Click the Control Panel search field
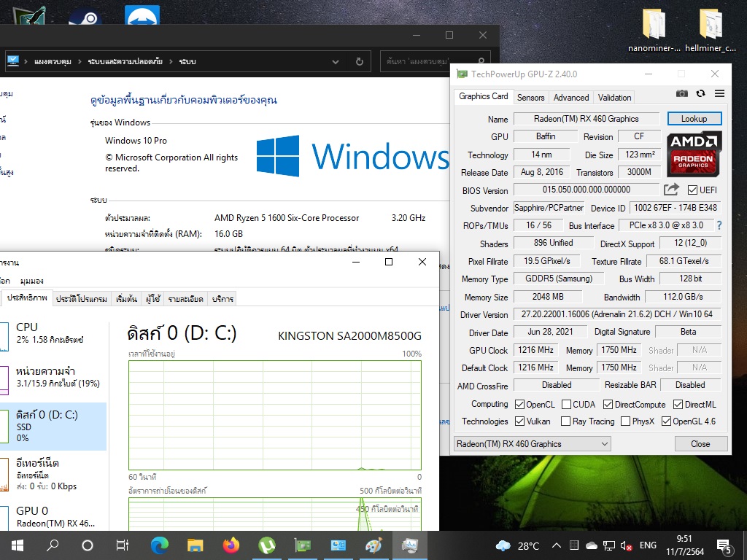747x560 pixels. pos(436,61)
